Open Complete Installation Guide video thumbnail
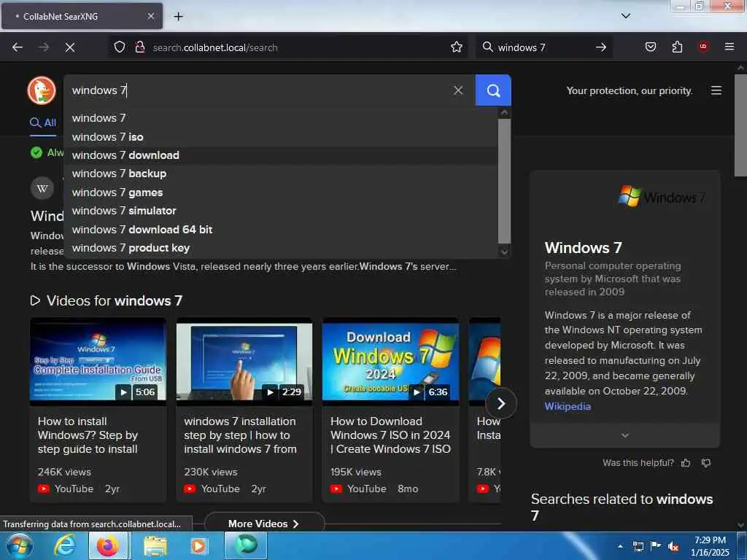747x560 pixels. click(98, 362)
